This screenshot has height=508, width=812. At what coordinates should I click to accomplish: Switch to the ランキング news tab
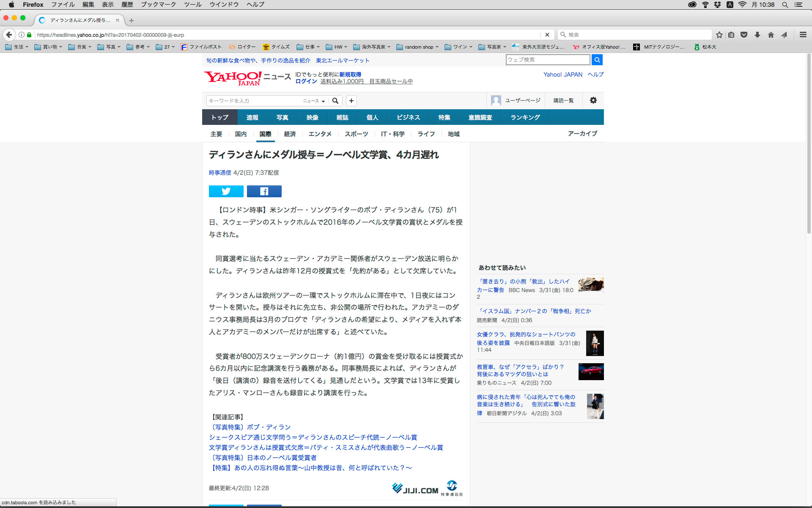click(525, 117)
